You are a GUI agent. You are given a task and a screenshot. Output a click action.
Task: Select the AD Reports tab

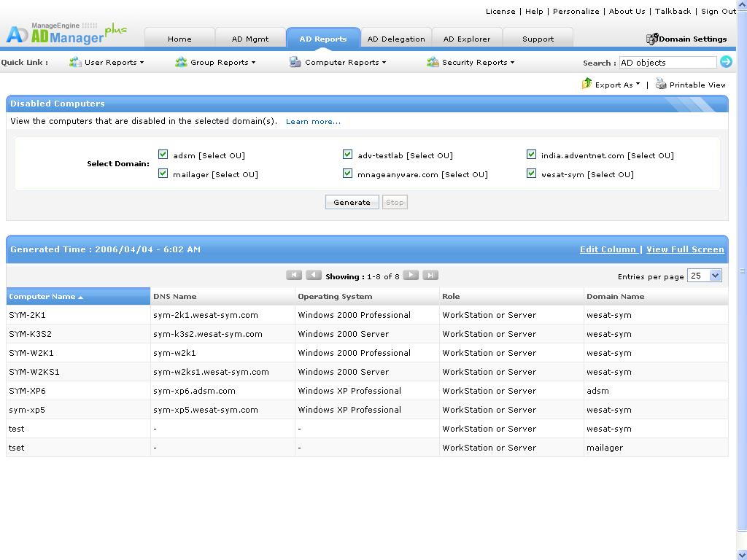coord(323,39)
